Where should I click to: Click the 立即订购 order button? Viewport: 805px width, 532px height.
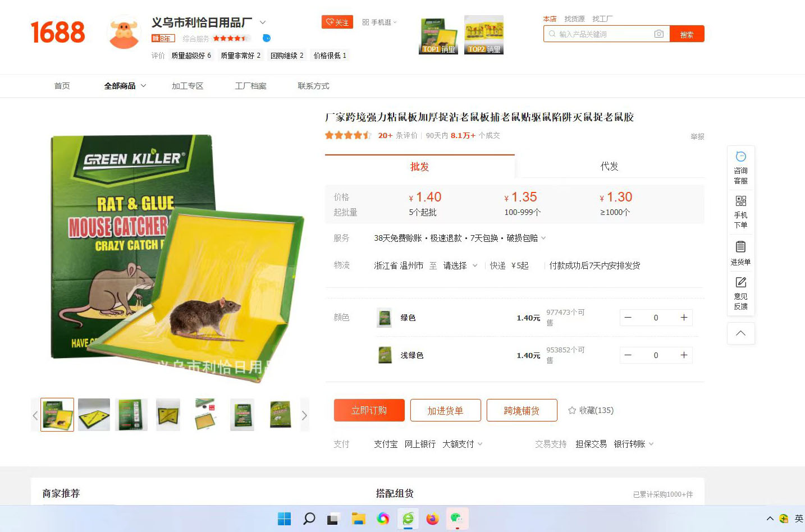click(x=369, y=410)
